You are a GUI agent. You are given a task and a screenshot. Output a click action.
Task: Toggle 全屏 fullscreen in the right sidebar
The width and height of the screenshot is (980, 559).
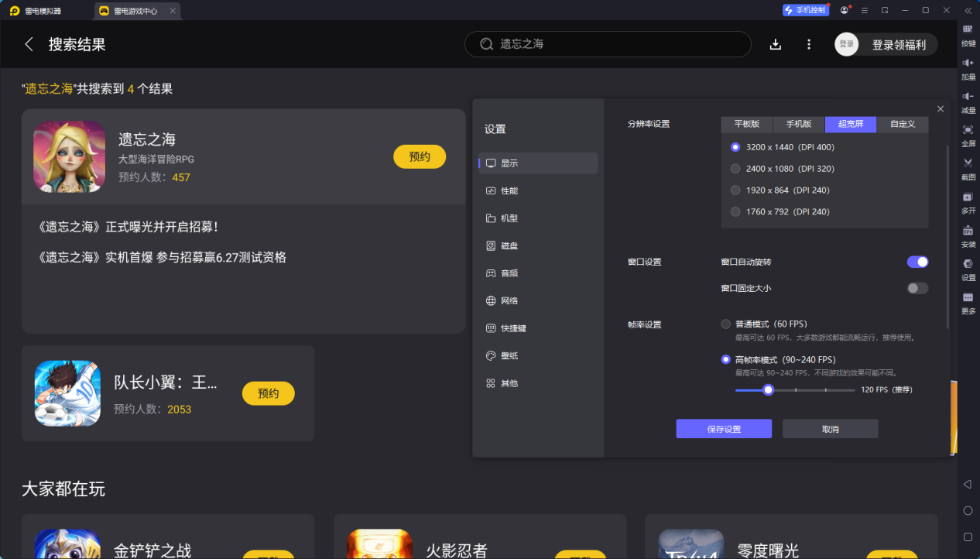tap(968, 135)
